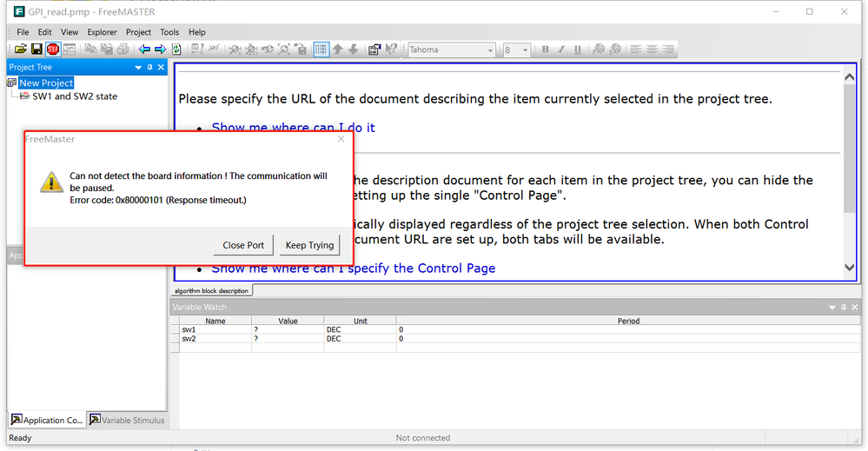Viewport: 868px width, 451px height.
Task: Select New Project in the project tree
Action: coord(46,83)
